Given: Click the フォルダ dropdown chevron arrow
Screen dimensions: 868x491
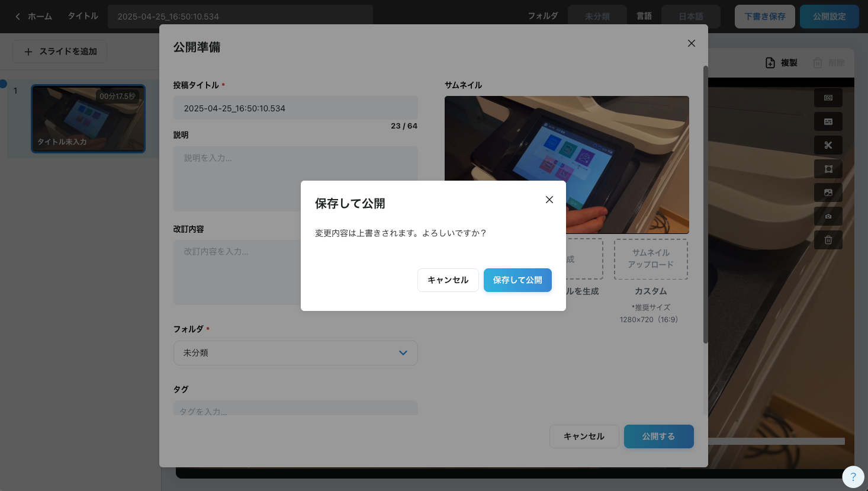Looking at the screenshot, I should (x=403, y=353).
